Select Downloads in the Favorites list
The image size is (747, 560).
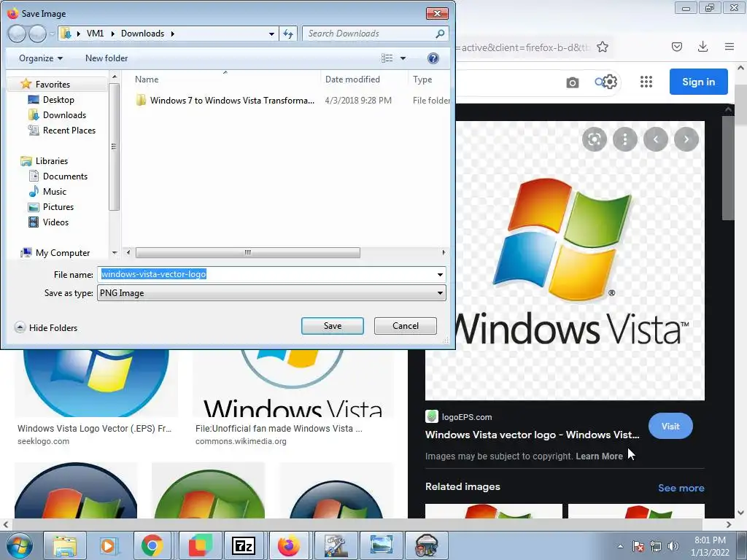pyautogui.click(x=64, y=114)
